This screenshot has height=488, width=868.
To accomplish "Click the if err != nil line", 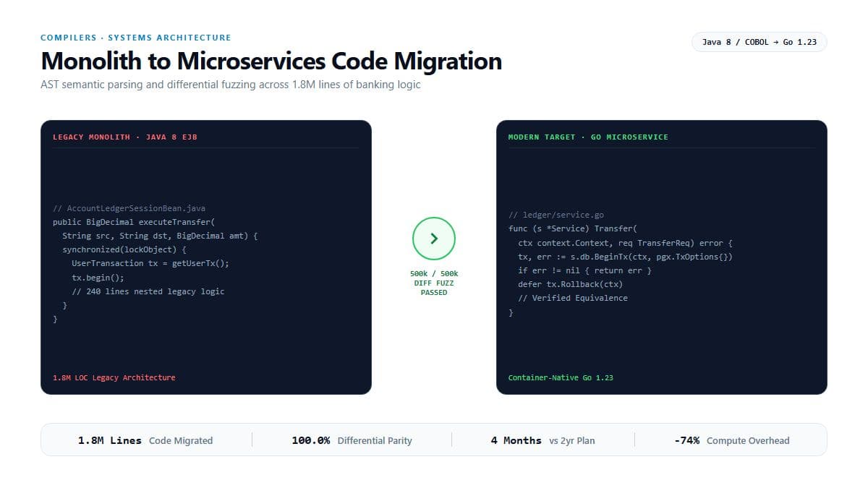I will pos(584,270).
